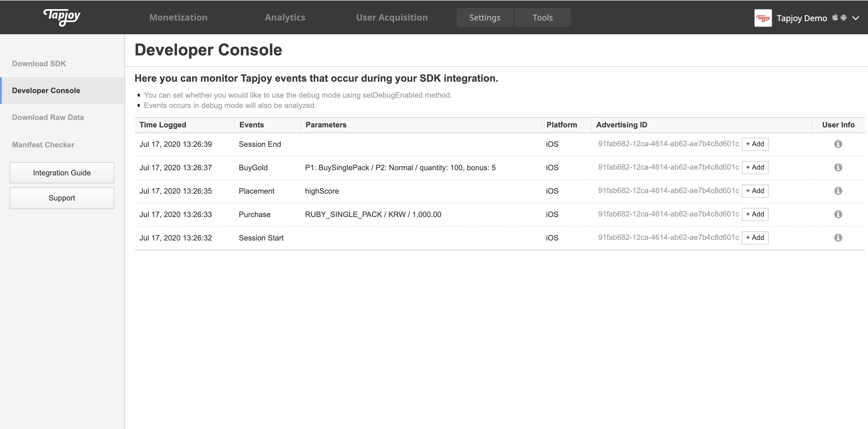Select timestamp Jul 17, 2020 13:26:32

pyautogui.click(x=176, y=238)
